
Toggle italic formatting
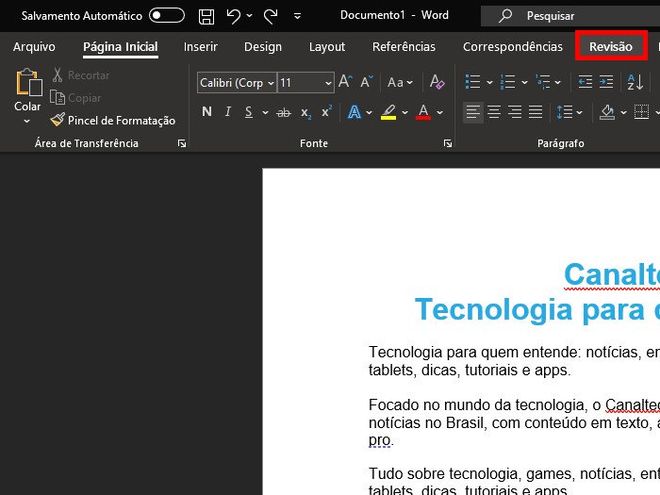tap(228, 112)
